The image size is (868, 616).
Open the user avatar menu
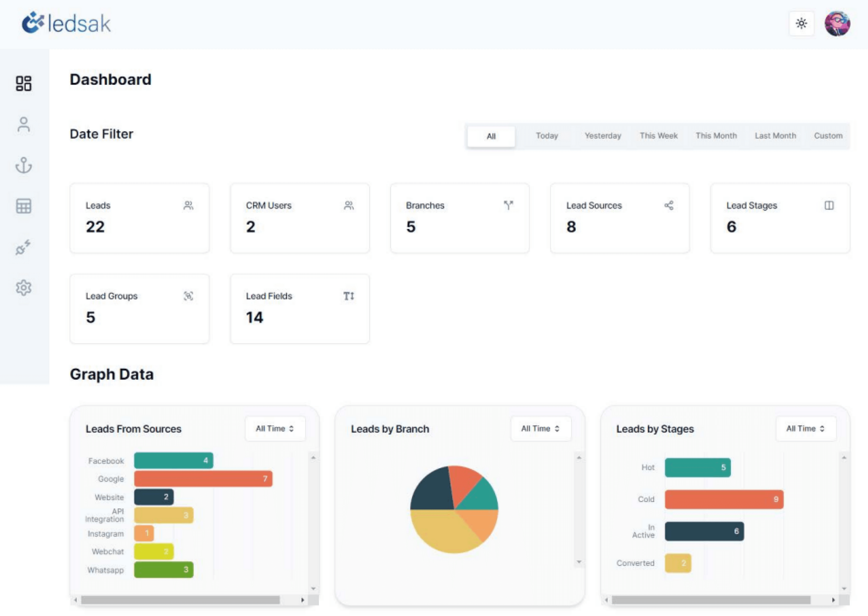click(837, 23)
